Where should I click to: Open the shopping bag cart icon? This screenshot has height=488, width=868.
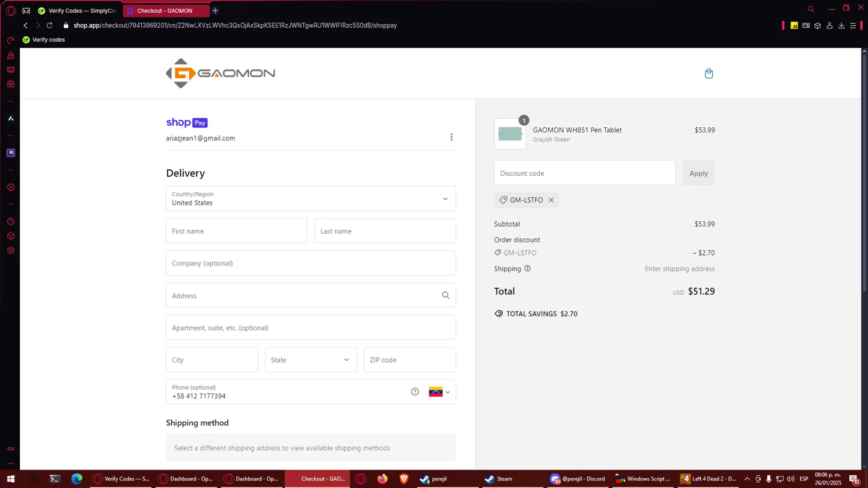click(x=709, y=73)
